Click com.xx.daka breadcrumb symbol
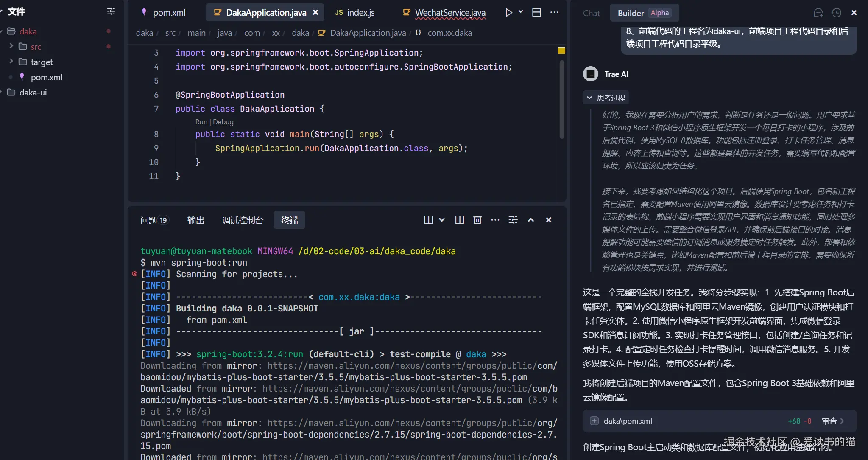This screenshot has height=460, width=868. [x=449, y=33]
